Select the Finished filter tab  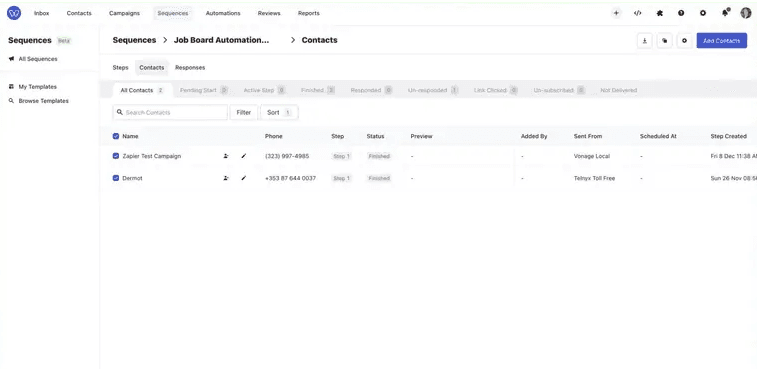point(318,90)
